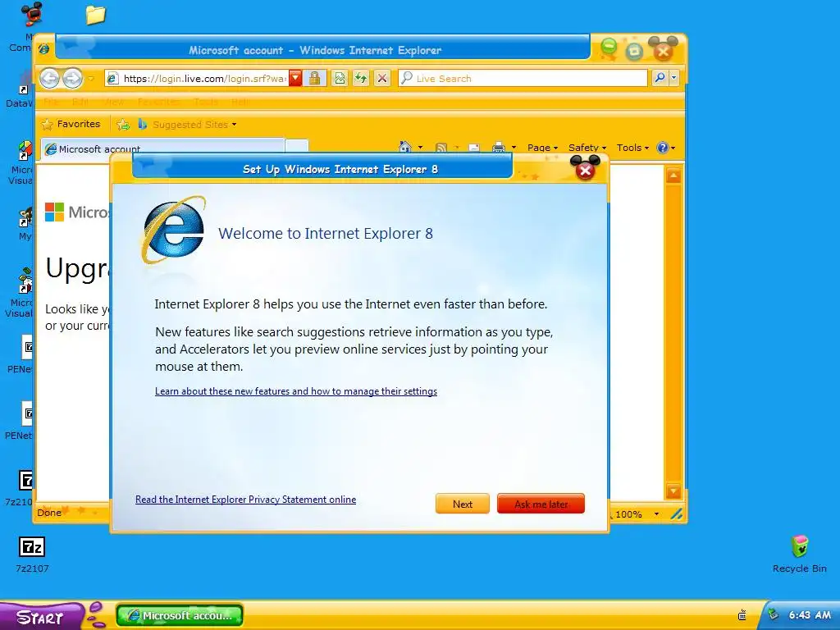
Task: Open the Home button dropdown arrow
Action: [x=420, y=148]
